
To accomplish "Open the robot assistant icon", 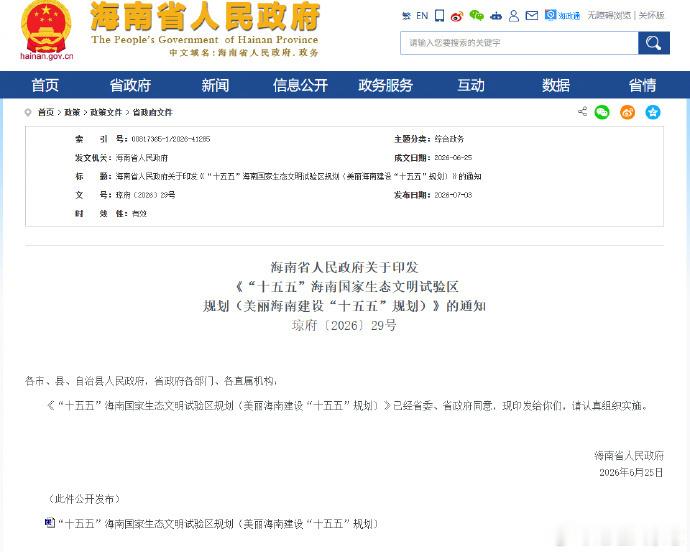I will pyautogui.click(x=496, y=16).
